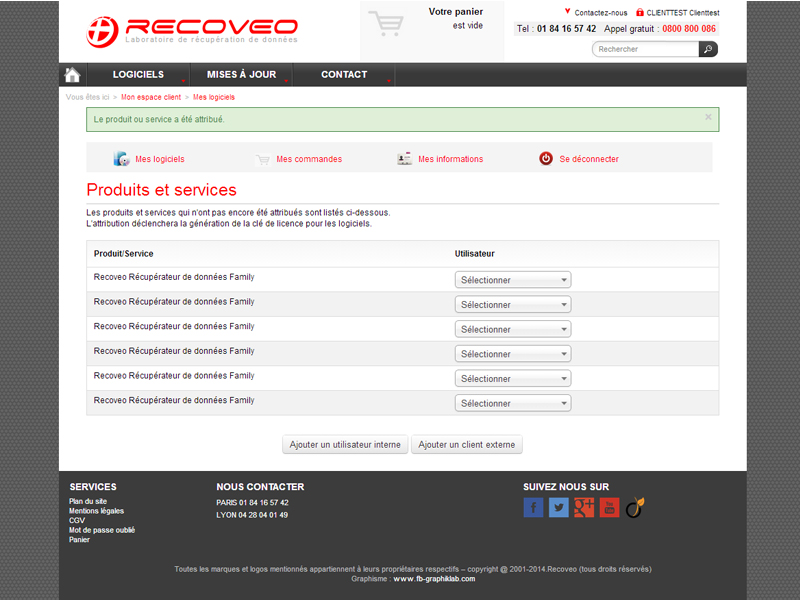The height and width of the screenshot is (600, 800).
Task: Open the Sélectionner dropdown in the second product row
Action: (x=513, y=305)
